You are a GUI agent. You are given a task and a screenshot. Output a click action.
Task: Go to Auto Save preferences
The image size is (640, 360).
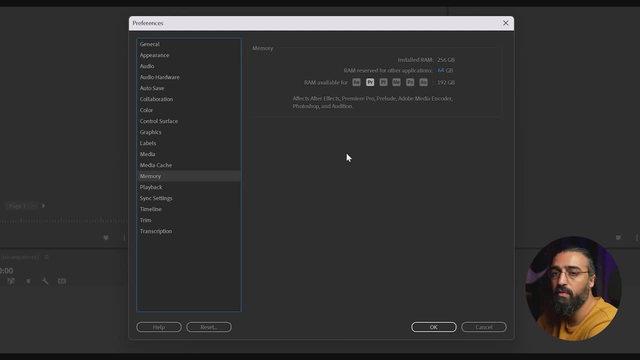tap(189, 88)
